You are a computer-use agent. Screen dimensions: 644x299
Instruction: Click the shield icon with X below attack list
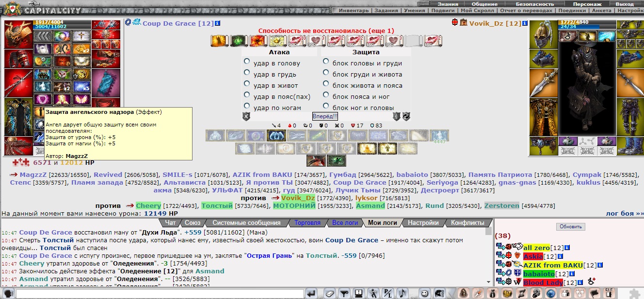(x=246, y=116)
